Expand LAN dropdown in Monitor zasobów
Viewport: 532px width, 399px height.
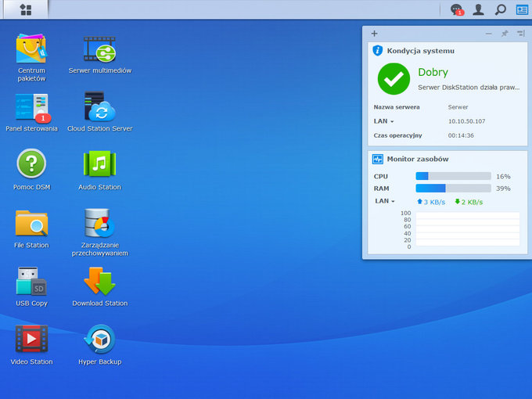(x=385, y=201)
